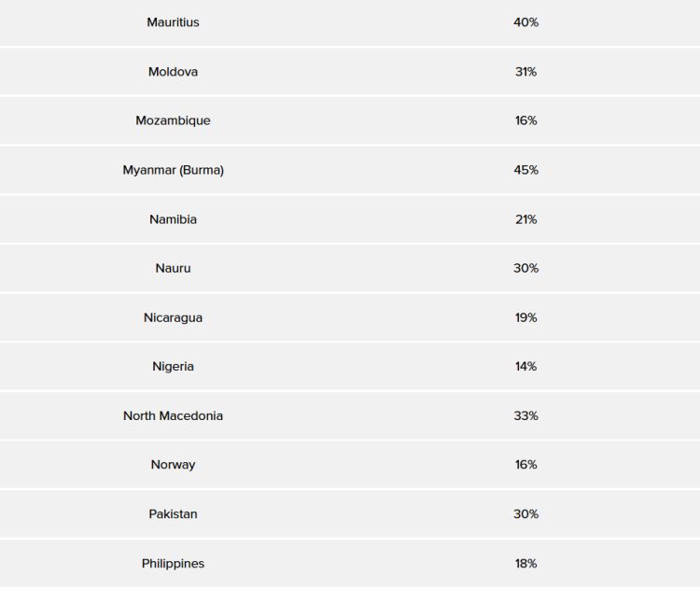Click the 19% value for Nicaragua
The width and height of the screenshot is (700, 589).
pos(525,317)
